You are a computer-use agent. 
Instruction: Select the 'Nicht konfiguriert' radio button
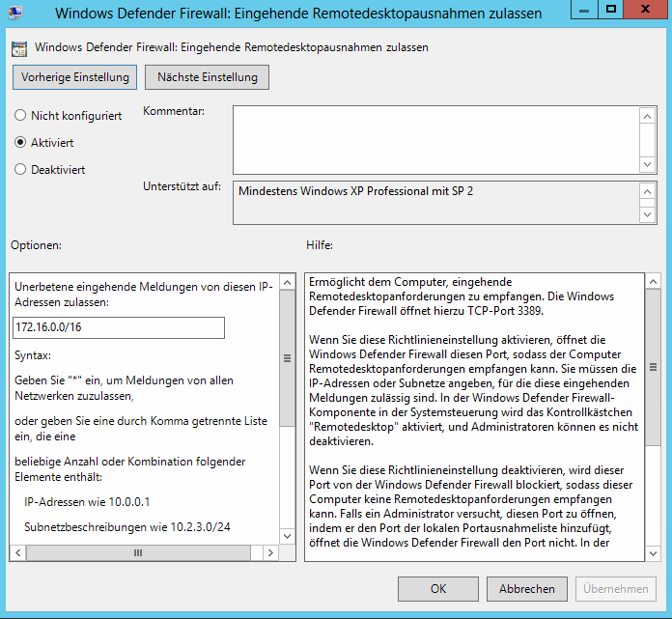coord(20,116)
